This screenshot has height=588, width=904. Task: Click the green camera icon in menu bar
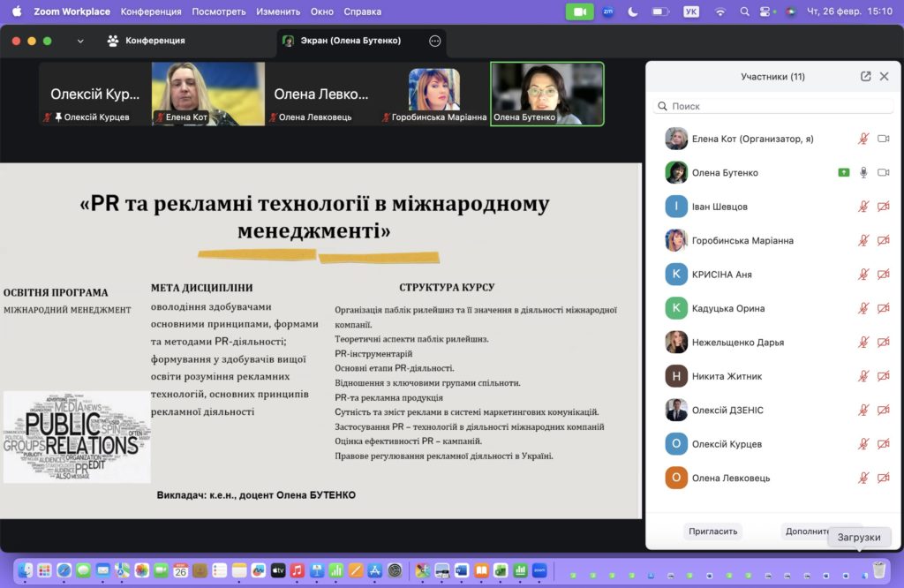coord(579,11)
